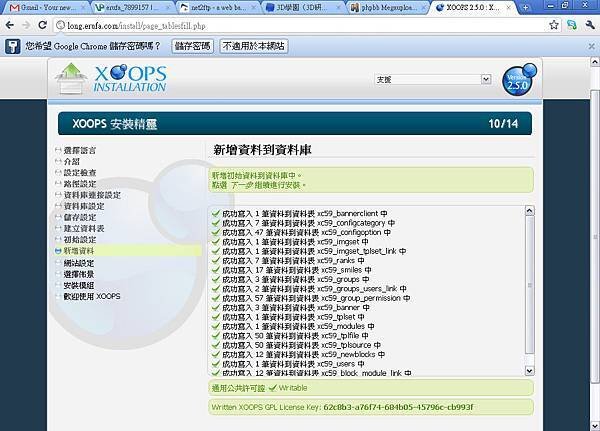The width and height of the screenshot is (600, 431).
Task: Click log list scroll down arrow
Action: click(529, 370)
